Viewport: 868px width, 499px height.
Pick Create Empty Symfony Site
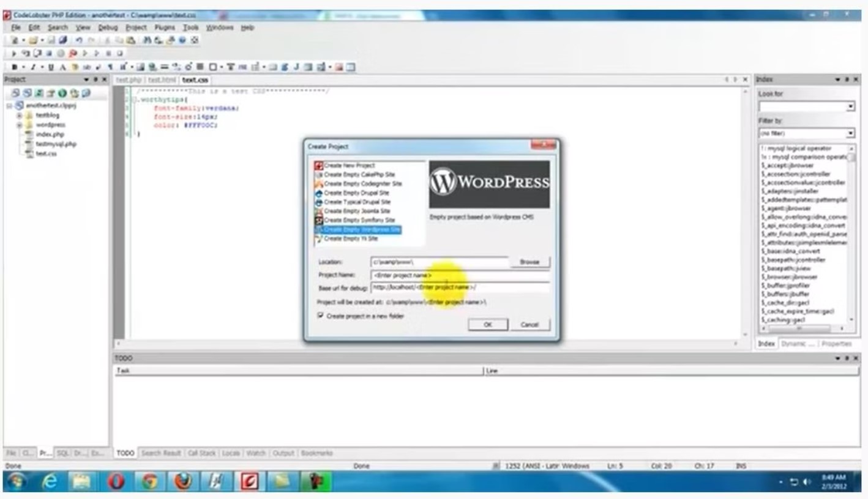(x=359, y=220)
